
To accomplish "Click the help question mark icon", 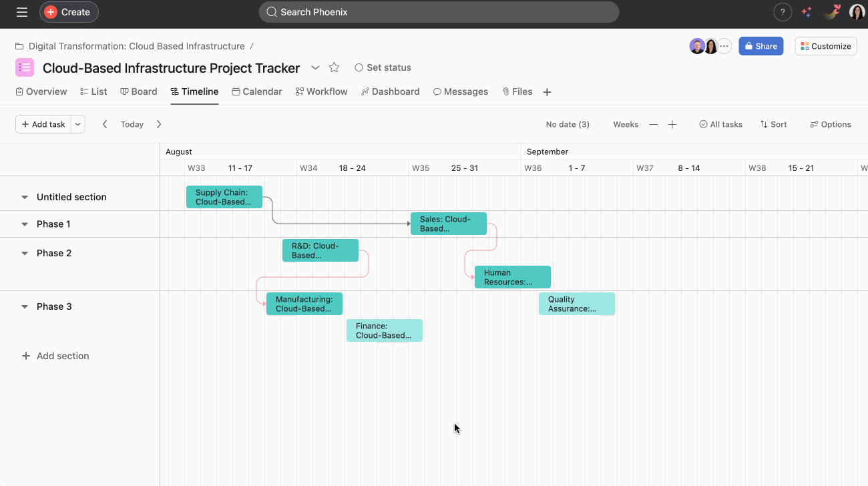I will click(783, 12).
